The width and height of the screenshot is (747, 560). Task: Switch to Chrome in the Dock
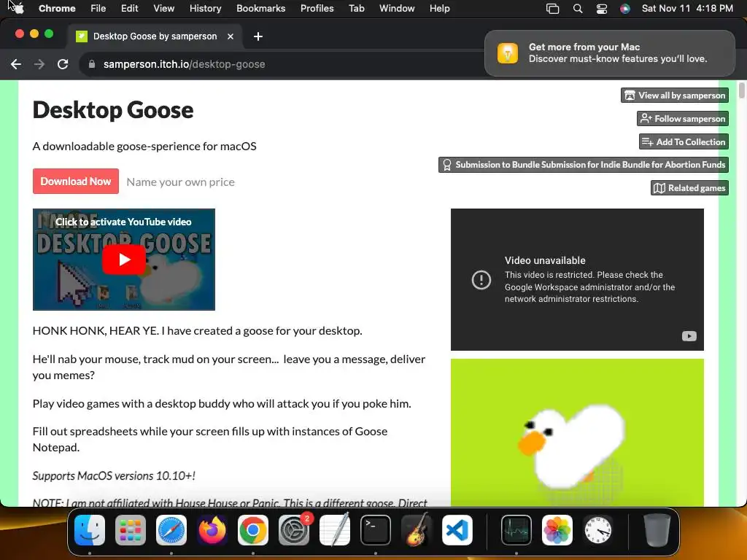pyautogui.click(x=253, y=530)
